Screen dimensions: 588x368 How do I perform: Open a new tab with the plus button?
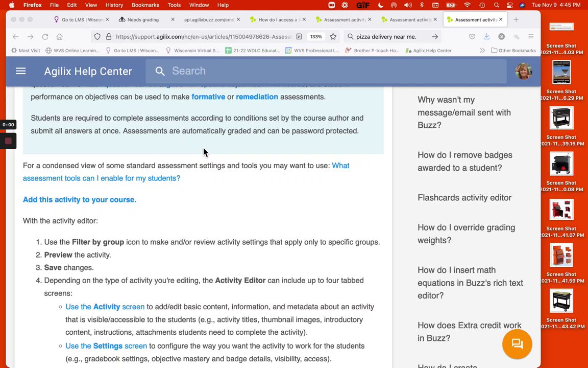click(x=516, y=19)
